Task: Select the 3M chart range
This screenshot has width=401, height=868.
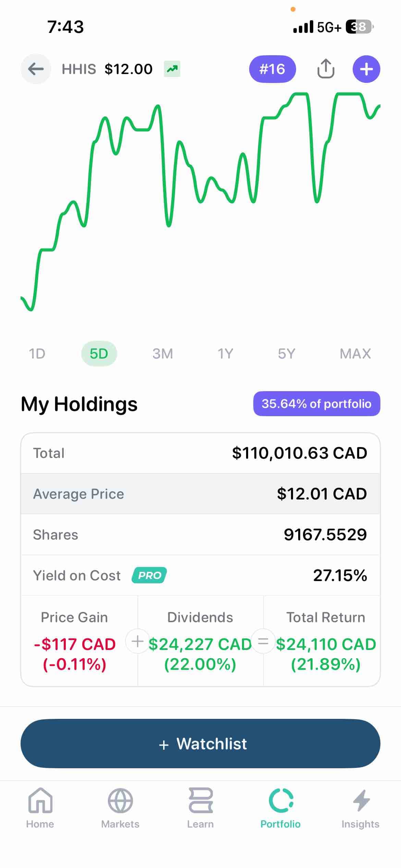Action: point(162,353)
